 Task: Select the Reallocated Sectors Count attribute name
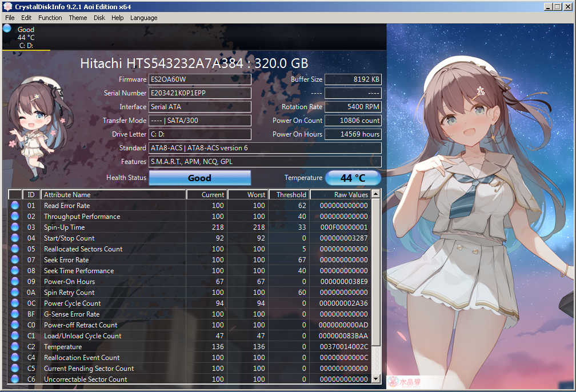(83, 249)
